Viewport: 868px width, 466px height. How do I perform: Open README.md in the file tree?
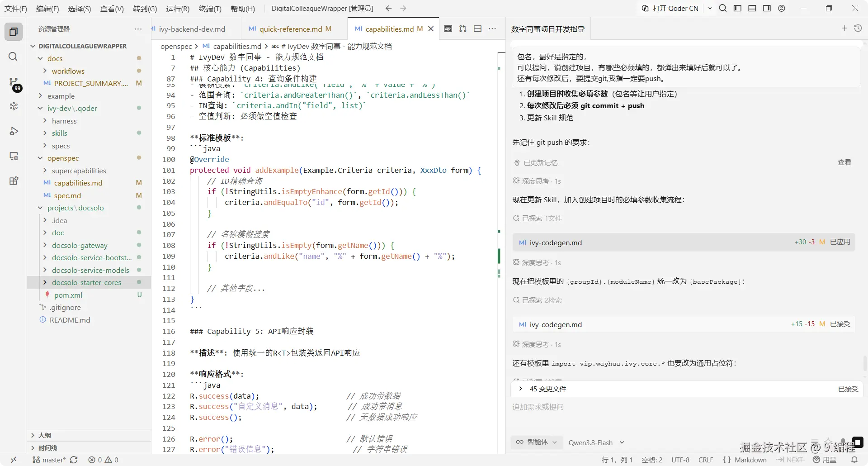[70, 320]
